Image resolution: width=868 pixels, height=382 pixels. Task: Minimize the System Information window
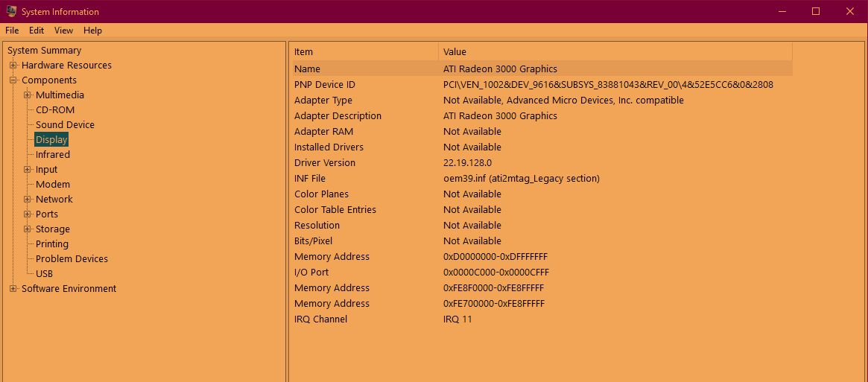[782, 11]
